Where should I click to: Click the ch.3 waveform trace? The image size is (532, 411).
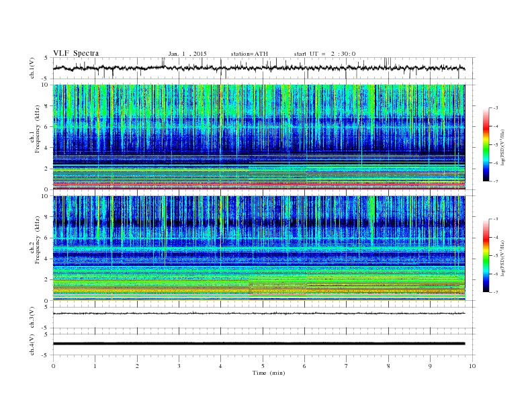259,314
